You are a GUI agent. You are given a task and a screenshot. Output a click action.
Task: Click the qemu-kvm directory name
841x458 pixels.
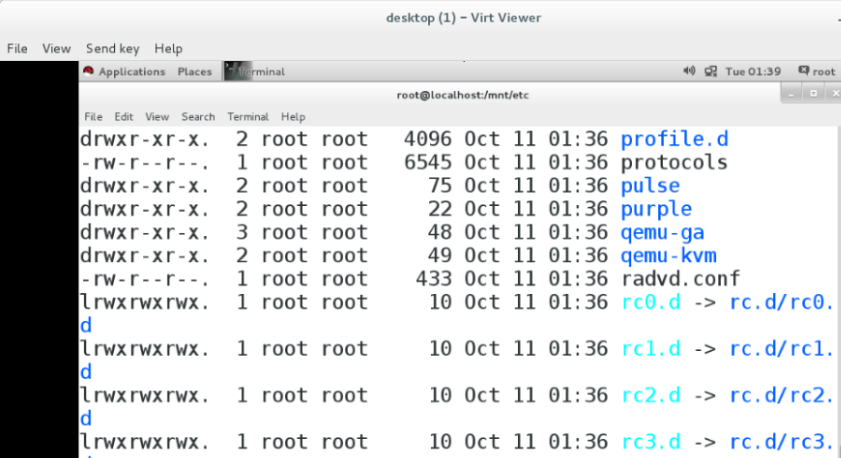pos(669,256)
